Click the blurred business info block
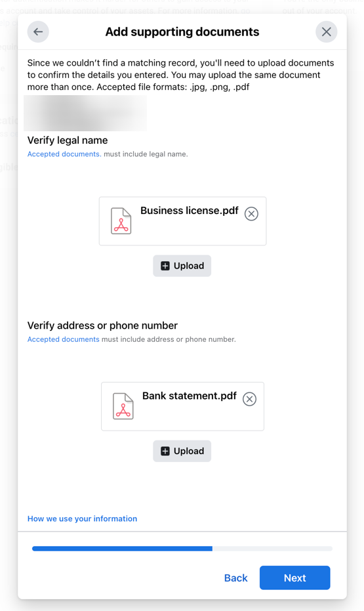This screenshot has height=611, width=364. tap(85, 113)
